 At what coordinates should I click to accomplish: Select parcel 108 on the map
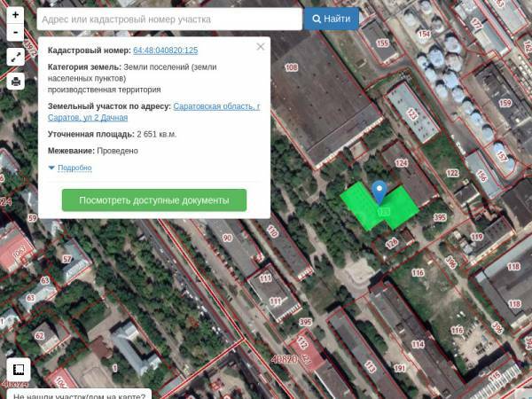point(292,67)
